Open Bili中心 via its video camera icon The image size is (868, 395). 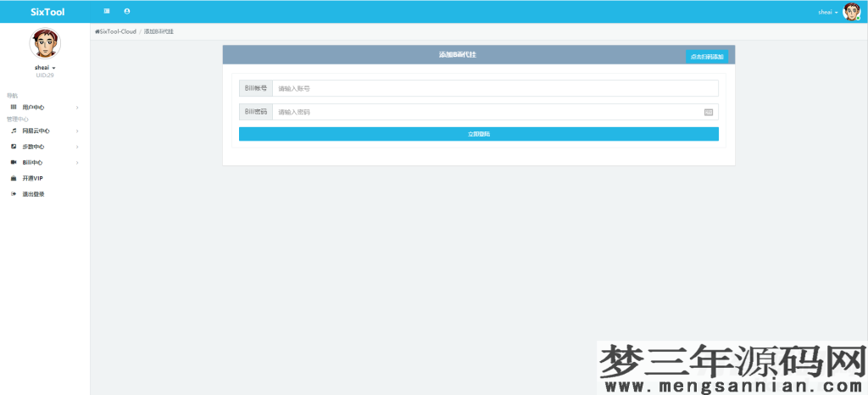(14, 163)
